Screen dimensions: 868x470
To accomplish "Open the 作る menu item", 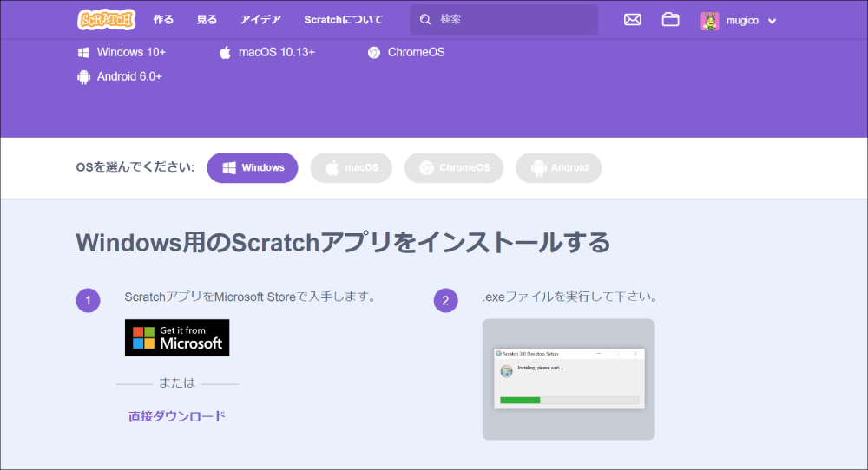I will tap(163, 20).
